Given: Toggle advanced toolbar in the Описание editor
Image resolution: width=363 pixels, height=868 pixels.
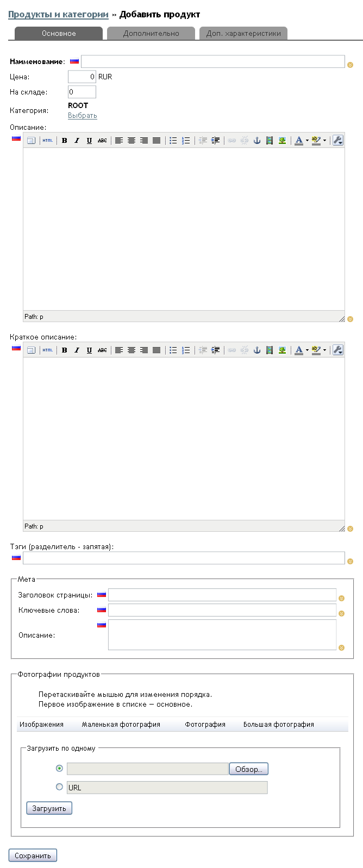Looking at the screenshot, I should (x=337, y=141).
